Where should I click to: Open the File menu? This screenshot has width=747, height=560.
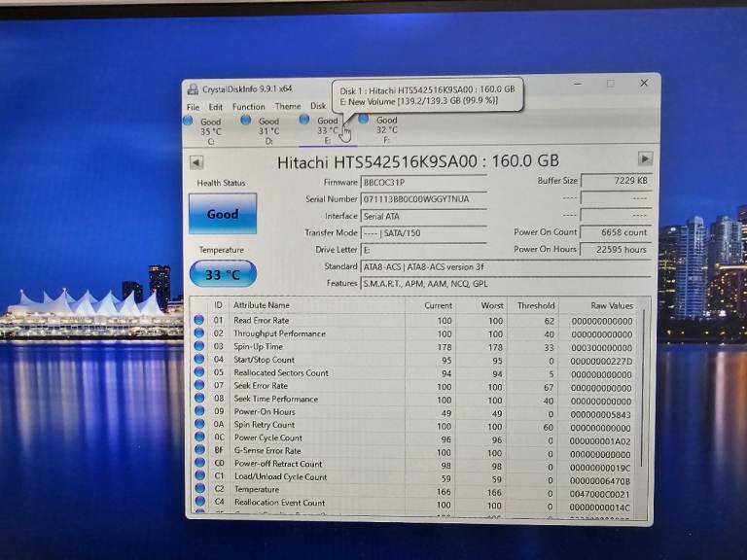pyautogui.click(x=193, y=107)
